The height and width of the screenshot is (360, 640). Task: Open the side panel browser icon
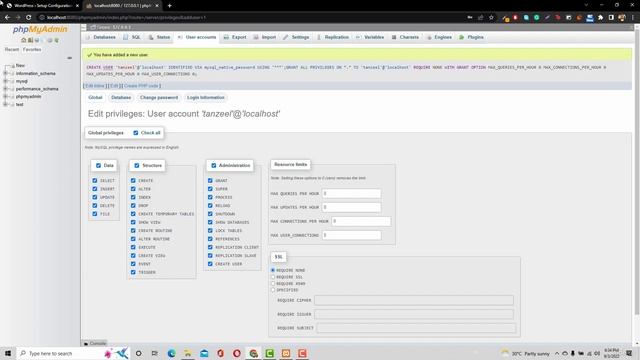(x=611, y=18)
